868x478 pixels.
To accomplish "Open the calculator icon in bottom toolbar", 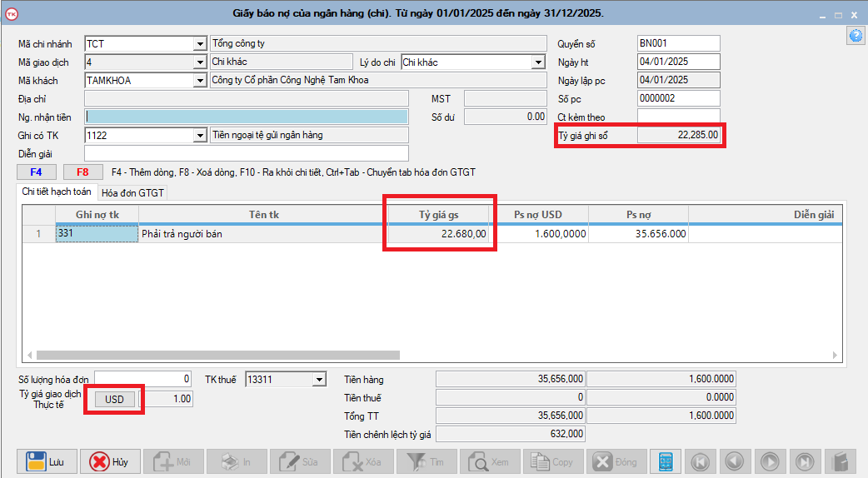I will tap(666, 461).
